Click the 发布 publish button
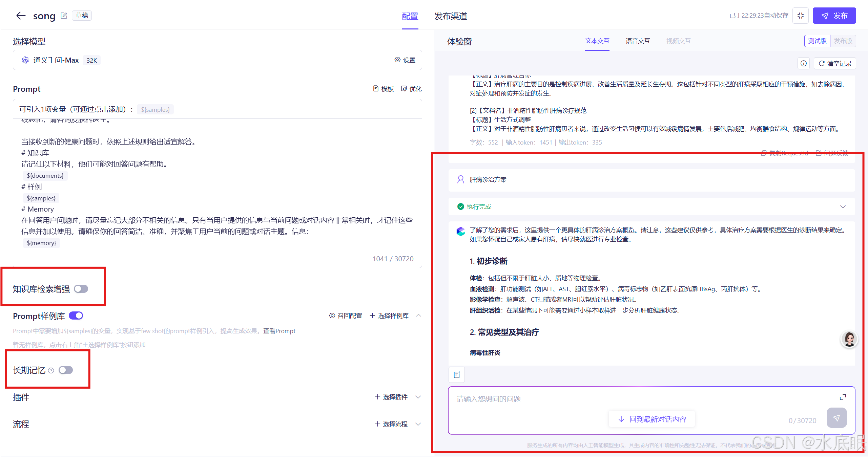868x457 pixels. pyautogui.click(x=834, y=16)
